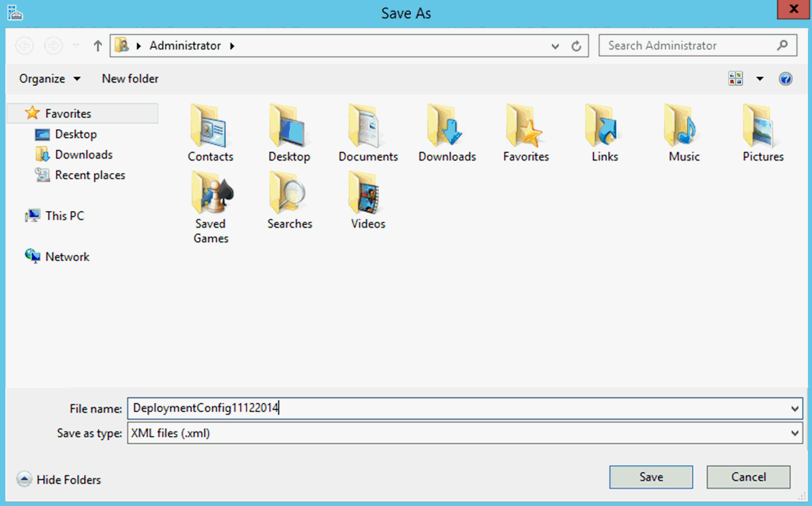Open the Help question mark icon
Screen dimensions: 812x506
tap(785, 79)
